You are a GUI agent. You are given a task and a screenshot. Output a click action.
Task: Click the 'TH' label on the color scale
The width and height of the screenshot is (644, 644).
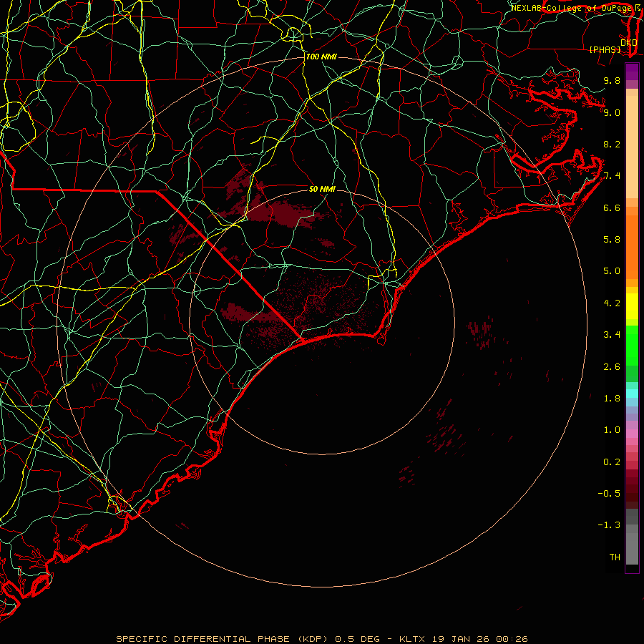[x=615, y=557]
